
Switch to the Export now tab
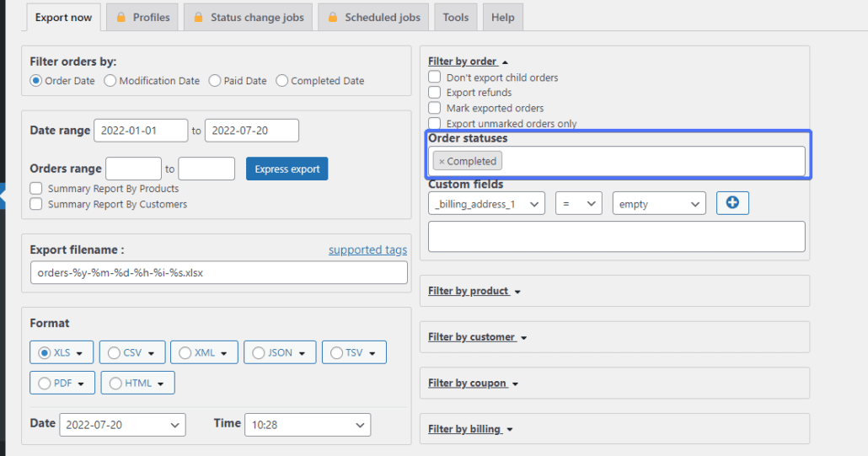(64, 17)
